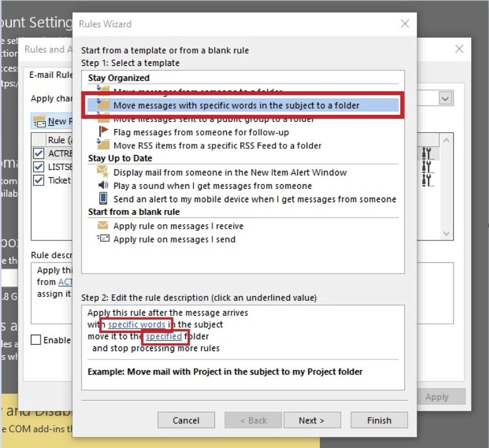Click the send icon for messages I send
Viewport: 489px width, 448px height.
[x=103, y=239]
